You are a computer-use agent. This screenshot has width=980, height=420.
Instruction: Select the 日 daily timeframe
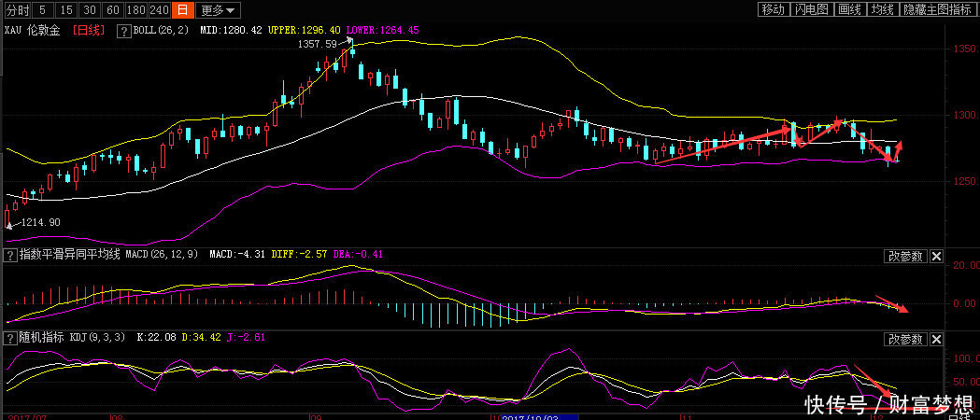point(182,10)
